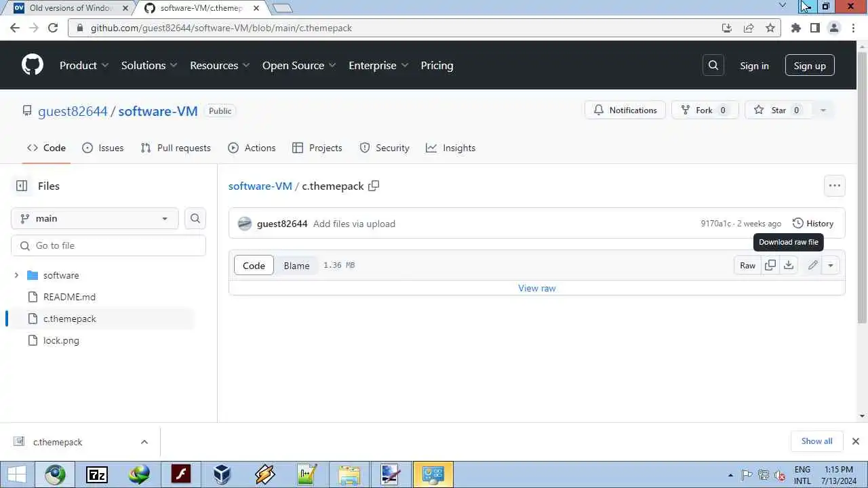Viewport: 868px width, 488px height.
Task: Reload the page
Action: coord(54,28)
